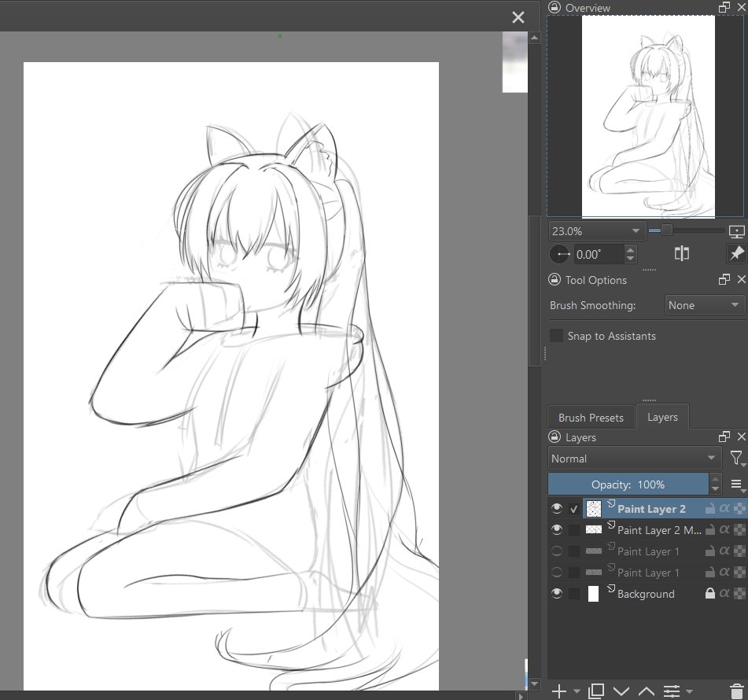Screen dimensions: 748x700
Task: Toggle inherit alpha on Paint Layer 2
Action: 724,509
